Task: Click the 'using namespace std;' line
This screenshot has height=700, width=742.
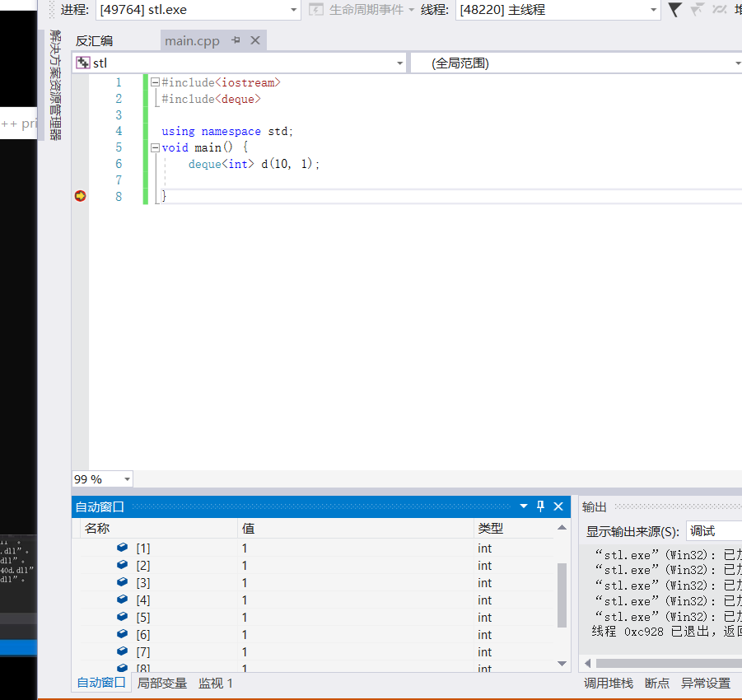Action: [x=227, y=131]
